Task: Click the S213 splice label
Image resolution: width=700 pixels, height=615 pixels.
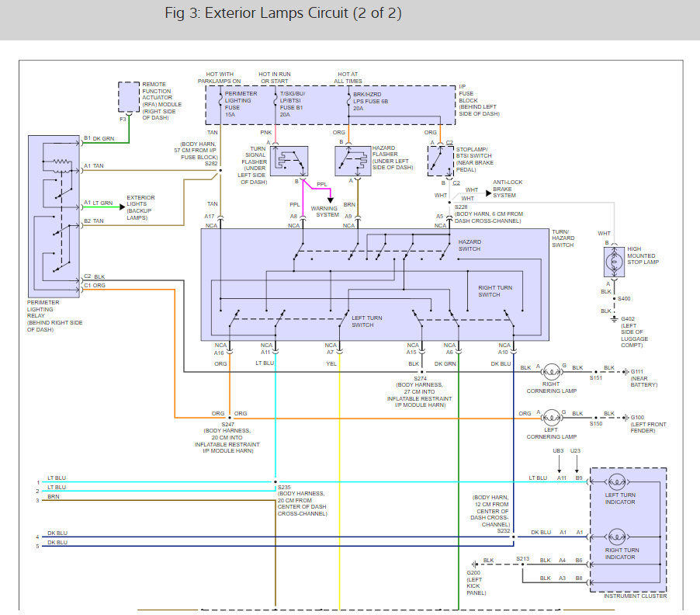Action: click(x=523, y=559)
